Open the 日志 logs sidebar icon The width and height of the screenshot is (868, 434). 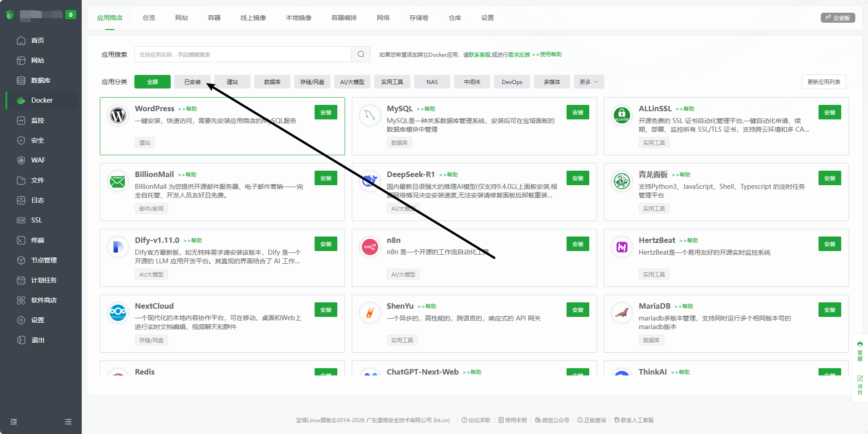point(21,200)
